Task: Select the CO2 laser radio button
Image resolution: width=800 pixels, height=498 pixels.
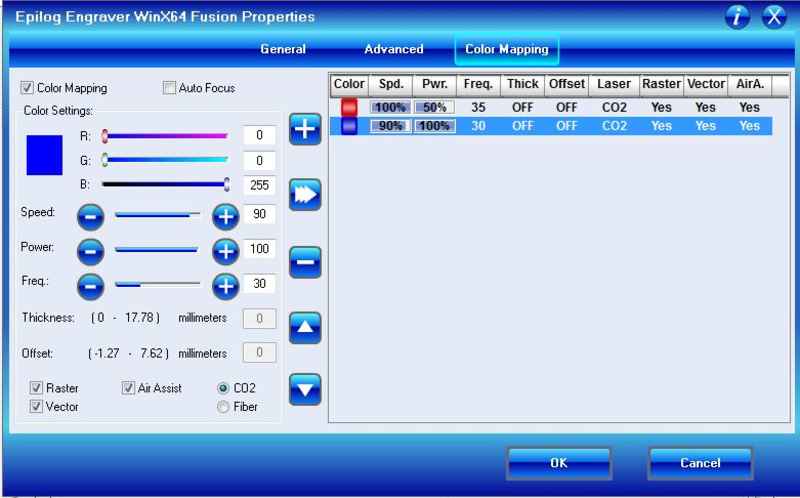Action: [x=223, y=388]
